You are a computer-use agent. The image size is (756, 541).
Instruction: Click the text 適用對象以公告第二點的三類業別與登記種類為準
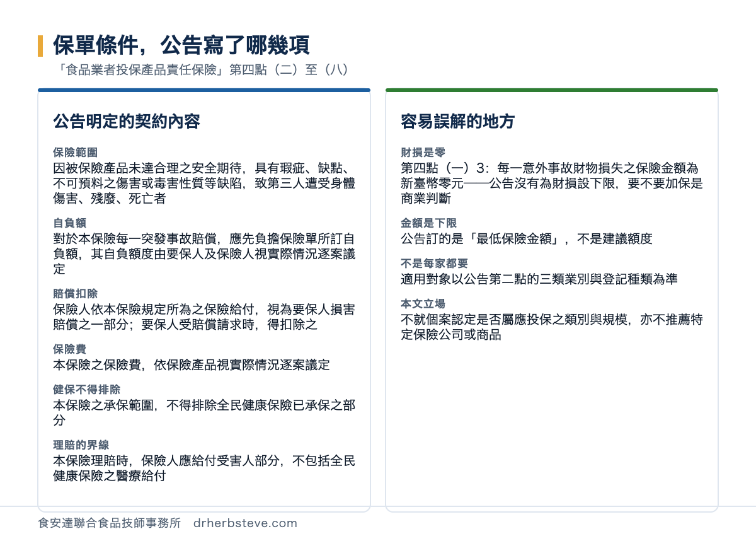tap(539, 279)
